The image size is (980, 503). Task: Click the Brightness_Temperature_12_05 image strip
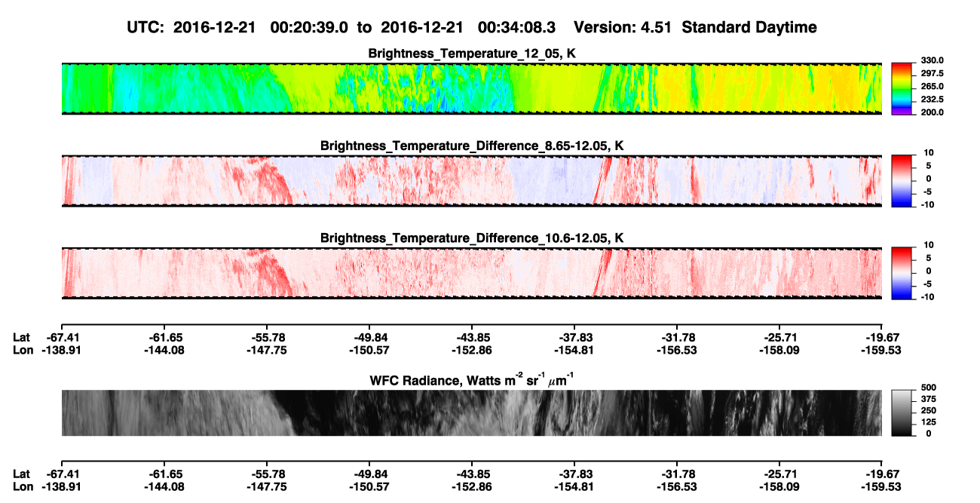click(x=471, y=88)
